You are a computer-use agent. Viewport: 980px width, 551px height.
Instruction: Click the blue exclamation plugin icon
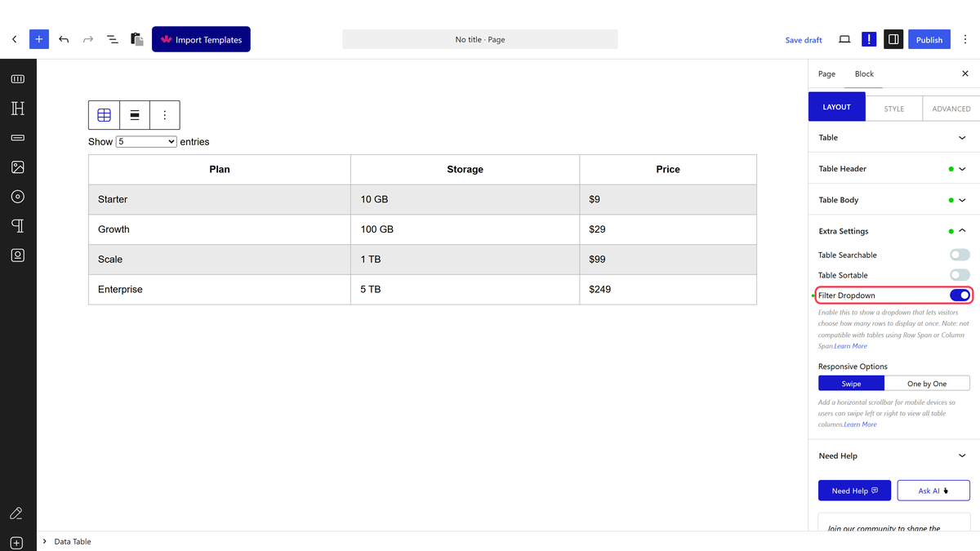[x=869, y=39]
